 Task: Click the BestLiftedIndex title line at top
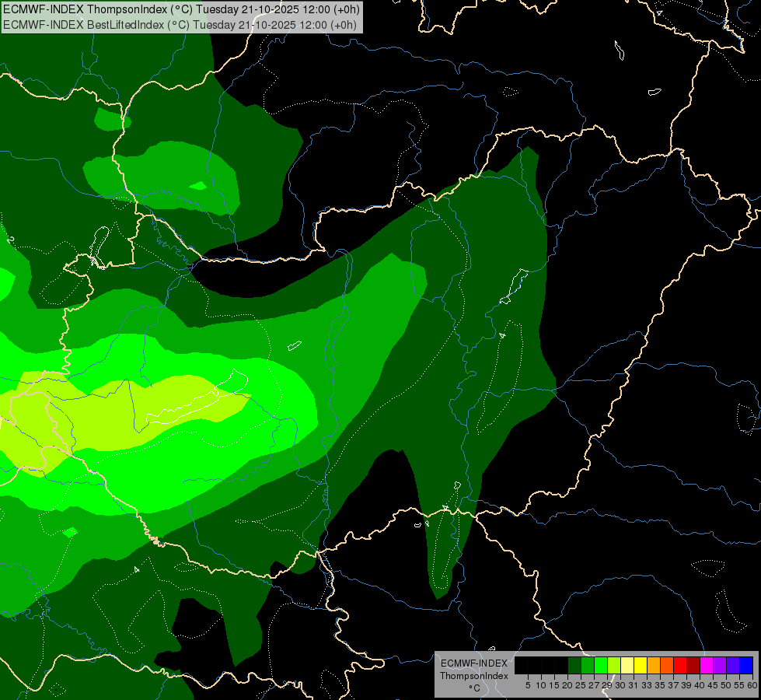click(180, 25)
